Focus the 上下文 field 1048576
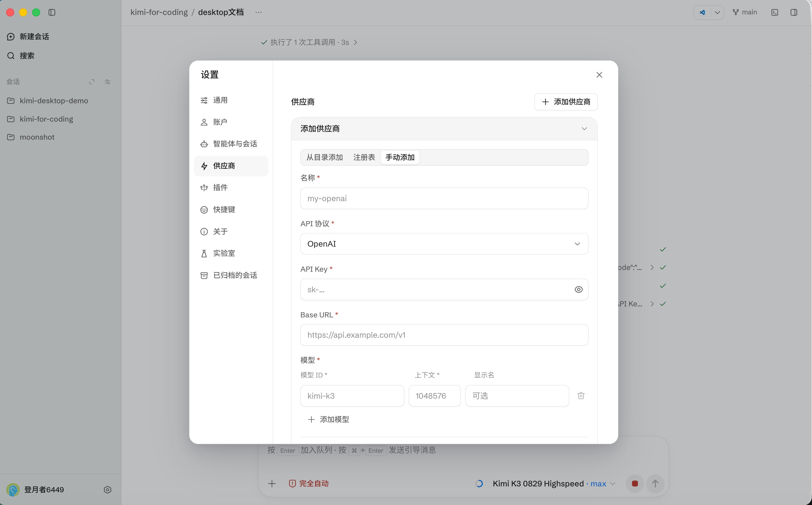The height and width of the screenshot is (505, 812). 435,396
